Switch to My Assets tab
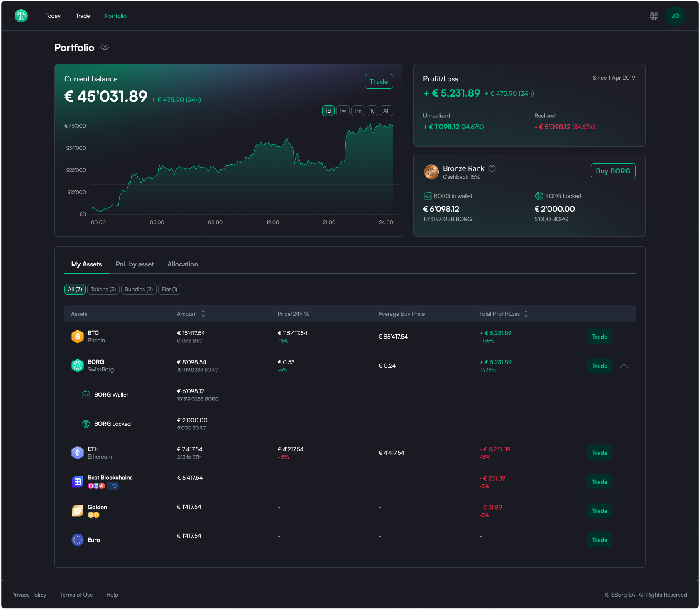The width and height of the screenshot is (700, 610). pos(86,264)
